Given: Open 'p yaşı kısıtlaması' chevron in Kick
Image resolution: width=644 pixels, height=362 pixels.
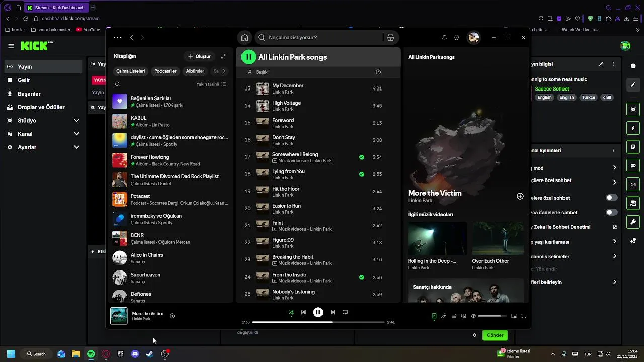Looking at the screenshot, I should click(614, 242).
